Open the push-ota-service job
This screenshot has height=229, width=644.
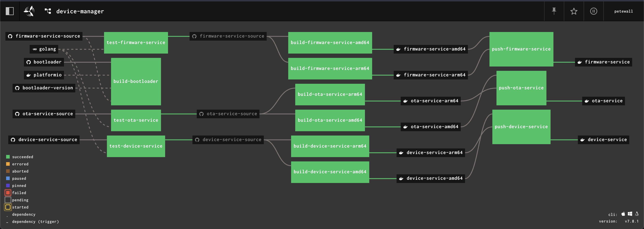tap(521, 88)
